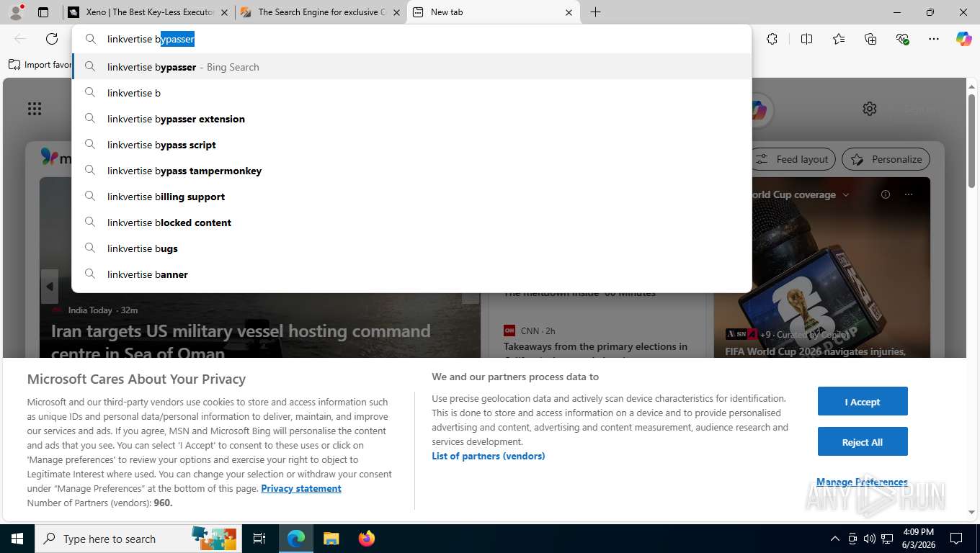Click previous arrow on news carousel
This screenshot has width=980, height=553.
click(x=49, y=287)
